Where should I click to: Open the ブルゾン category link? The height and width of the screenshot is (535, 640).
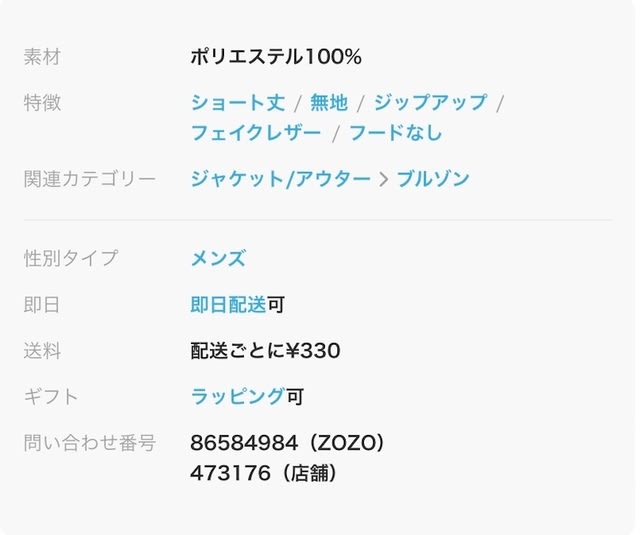coord(432,180)
